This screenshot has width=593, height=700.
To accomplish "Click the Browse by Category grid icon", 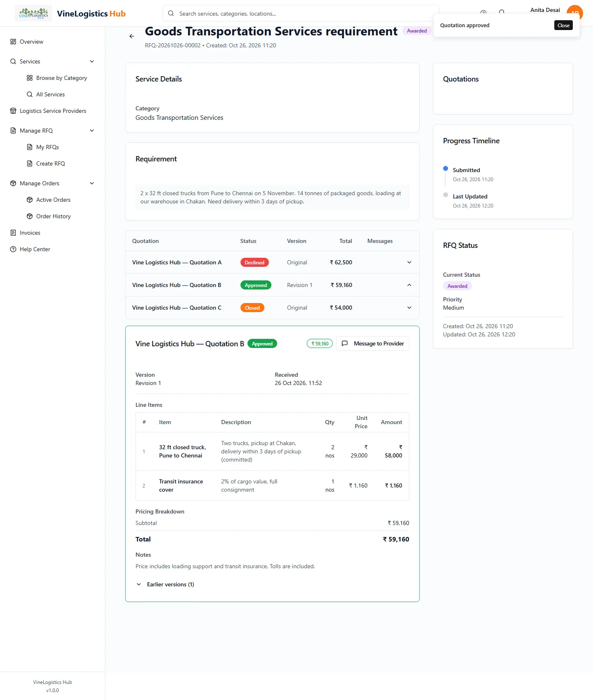I will (x=30, y=78).
